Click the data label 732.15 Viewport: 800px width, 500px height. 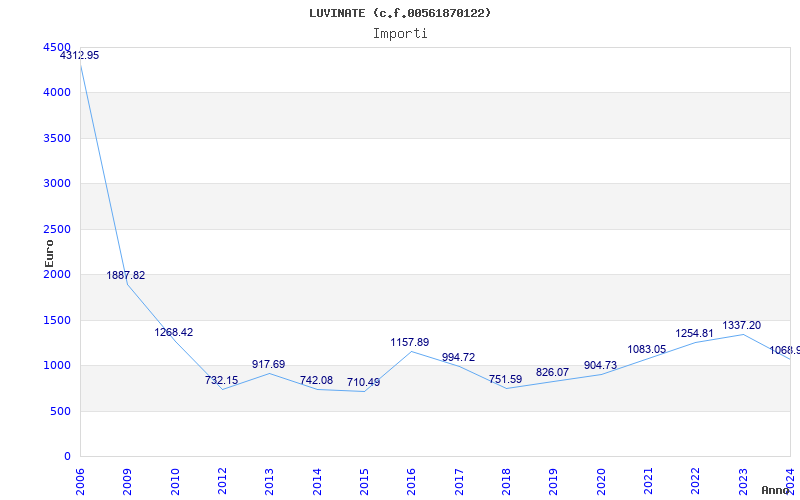221,380
